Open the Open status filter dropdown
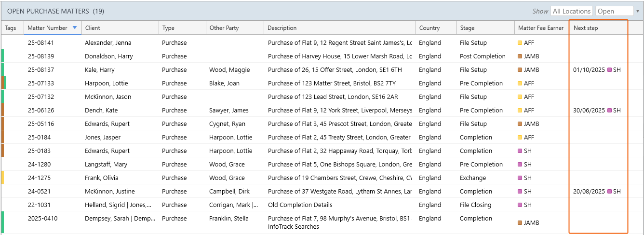 point(614,11)
